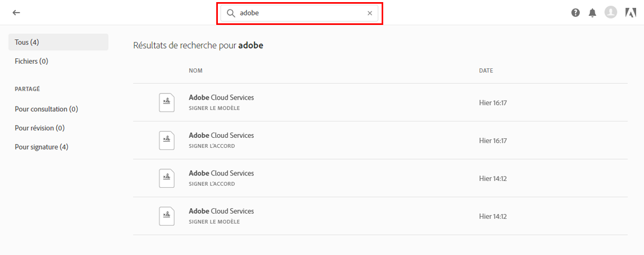Viewport: 644px width, 255px height.
Task: Sort results by the DATE column header
Action: pos(486,71)
